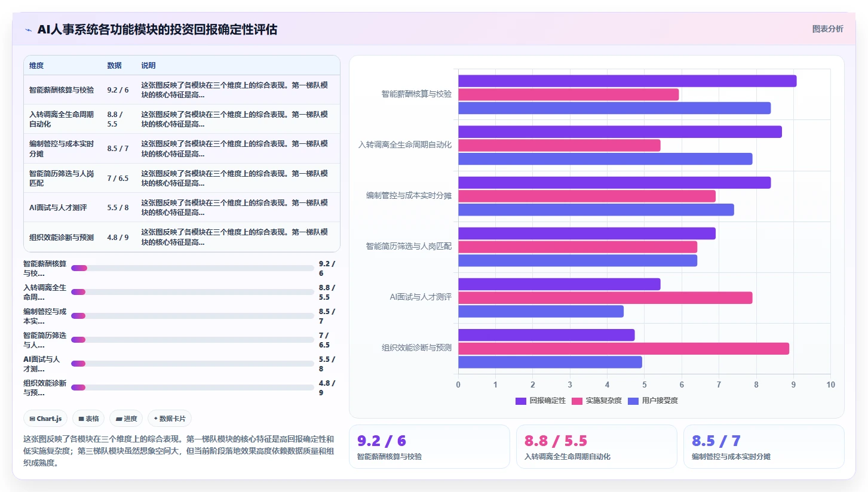Click the purple 回报确定性 legend swatch
Viewport: 868px width, 492px height.
click(520, 401)
